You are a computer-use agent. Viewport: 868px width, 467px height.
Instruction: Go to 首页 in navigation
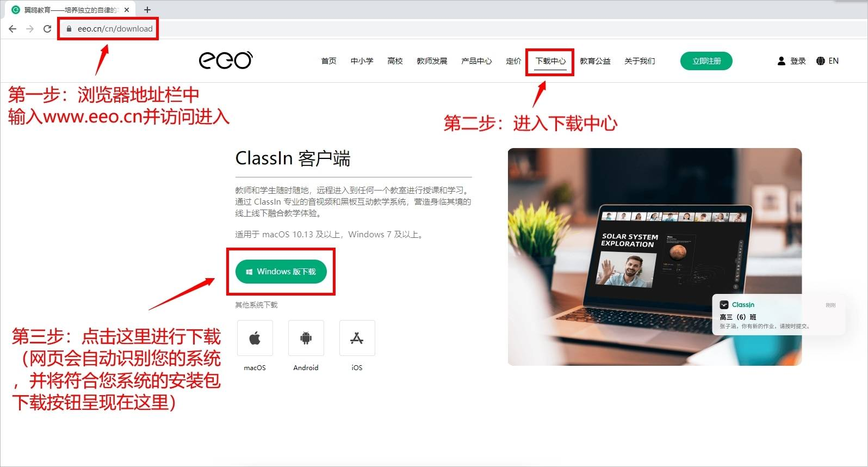[328, 61]
